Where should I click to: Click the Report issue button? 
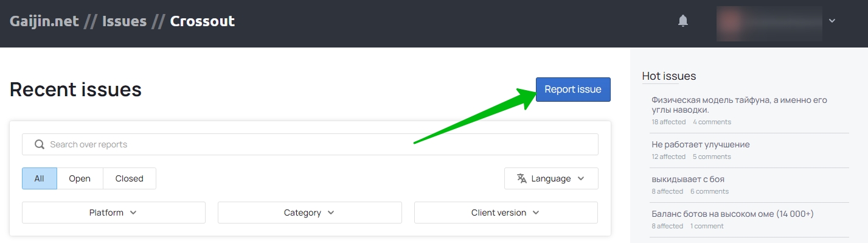pos(573,90)
